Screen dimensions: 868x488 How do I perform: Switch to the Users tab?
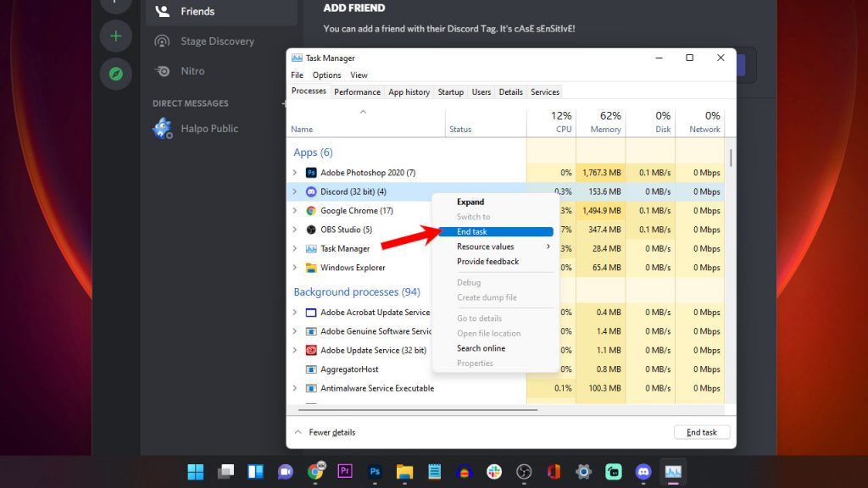click(481, 91)
